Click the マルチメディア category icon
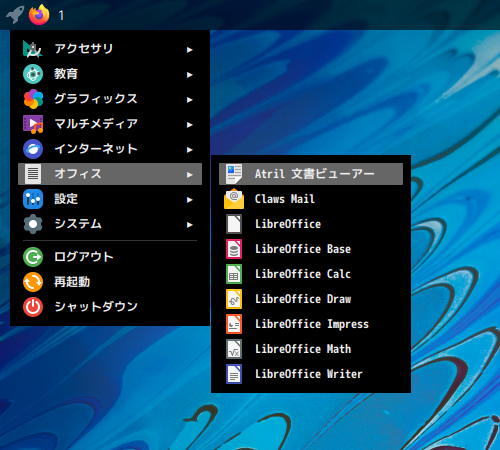500x450 pixels. (x=33, y=124)
